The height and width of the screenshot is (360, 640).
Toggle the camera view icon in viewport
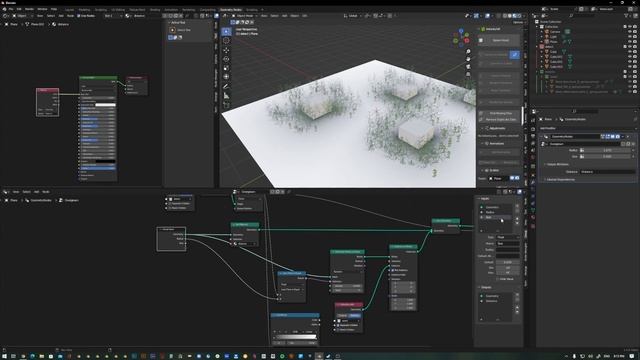[468, 66]
